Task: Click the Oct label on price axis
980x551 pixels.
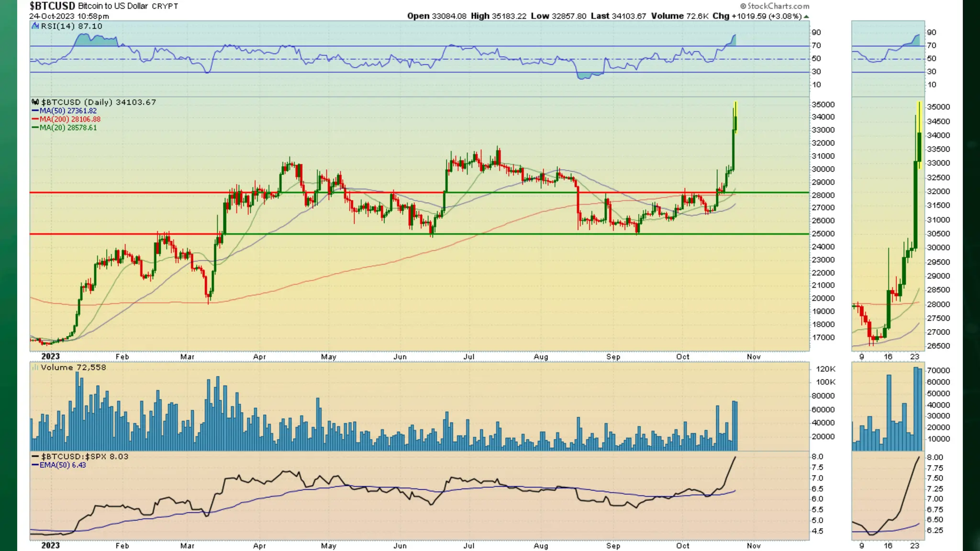Action: [x=683, y=357]
